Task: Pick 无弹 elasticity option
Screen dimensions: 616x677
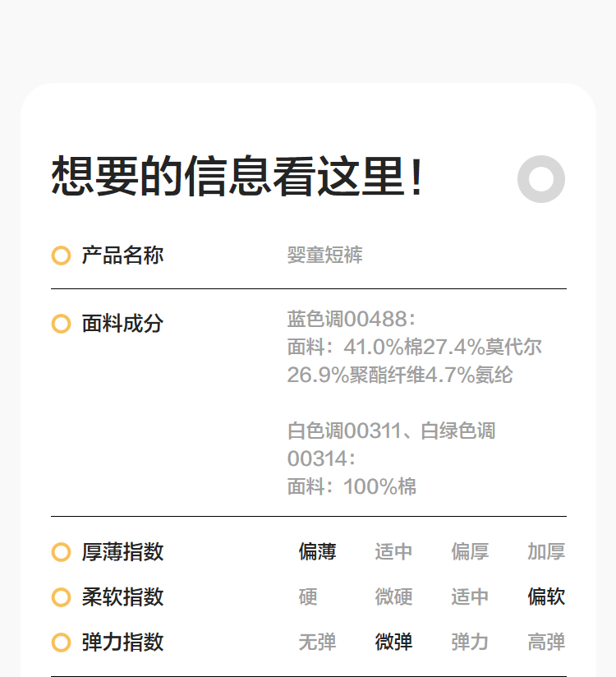Action: (x=317, y=642)
